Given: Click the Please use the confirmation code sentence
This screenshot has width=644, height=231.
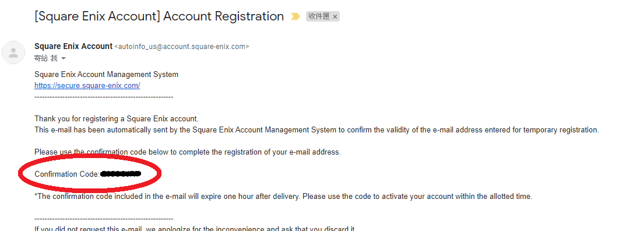Looking at the screenshot, I should point(188,152).
